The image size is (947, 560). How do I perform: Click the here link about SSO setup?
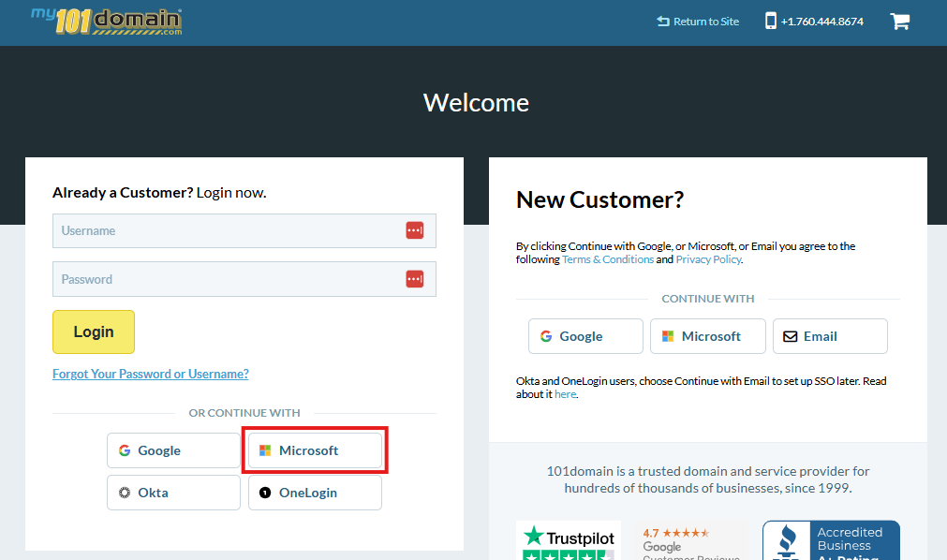[565, 393]
